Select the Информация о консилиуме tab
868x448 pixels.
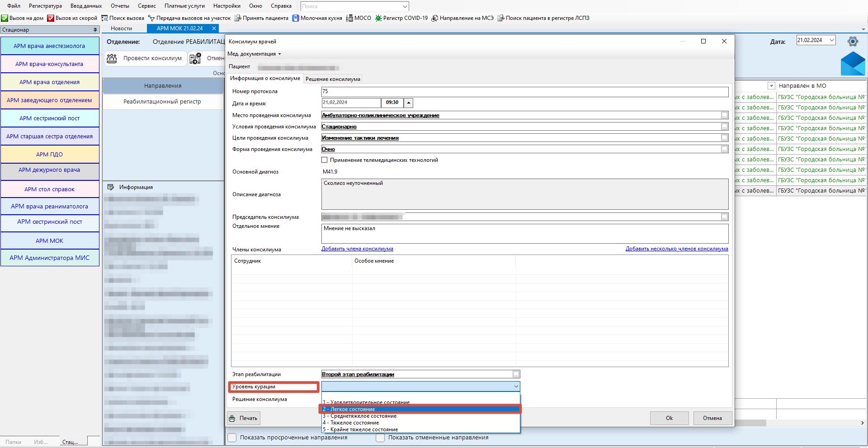tap(265, 78)
